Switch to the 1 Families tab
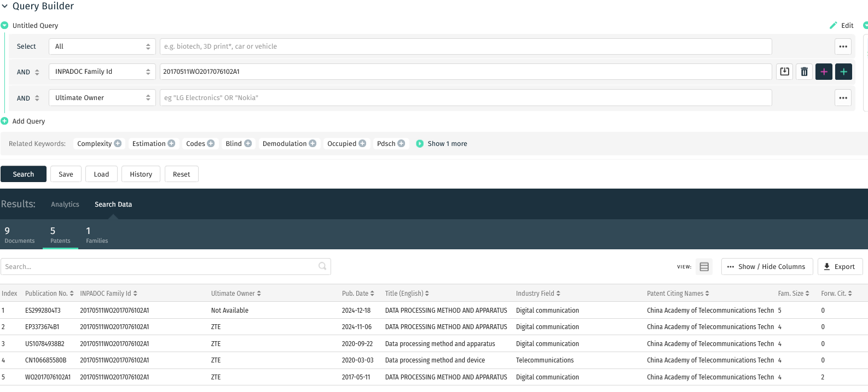 (x=97, y=235)
